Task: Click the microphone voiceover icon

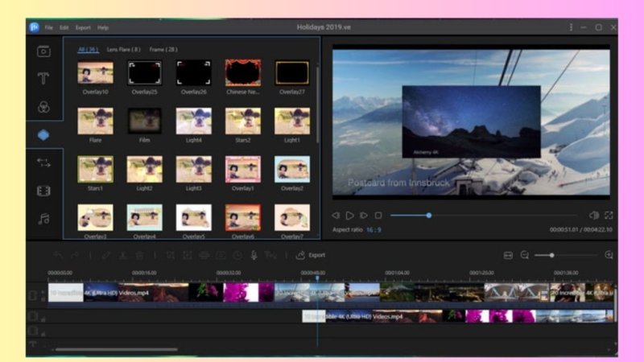Action: tap(254, 255)
